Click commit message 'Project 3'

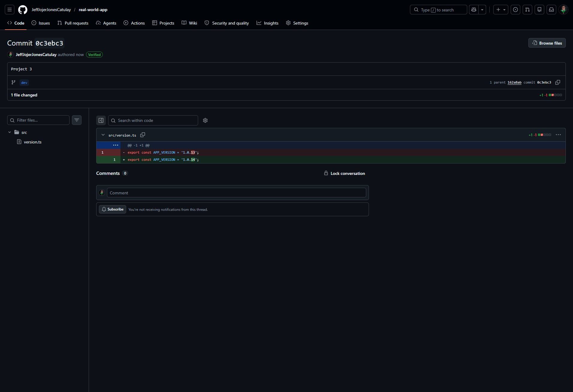pyautogui.click(x=21, y=69)
